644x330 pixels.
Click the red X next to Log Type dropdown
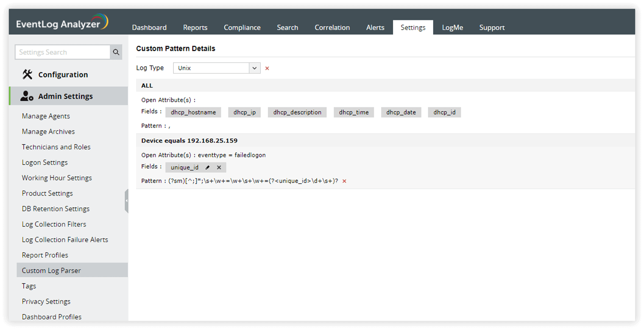(x=267, y=68)
